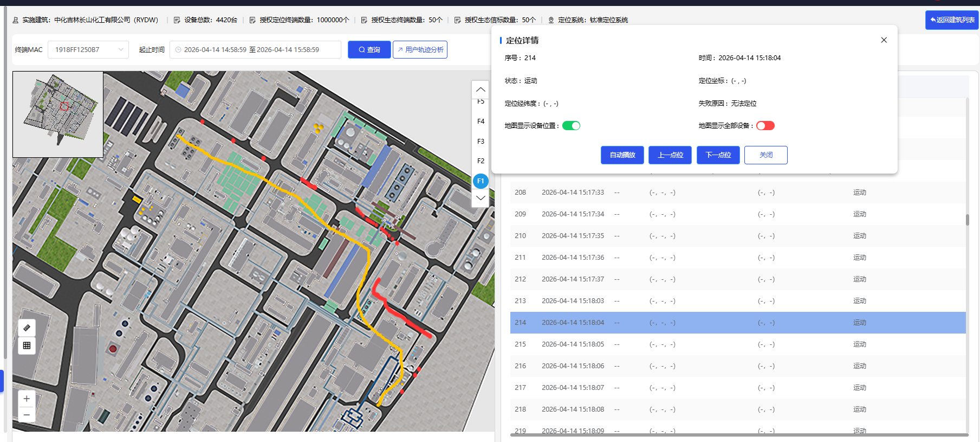Go to 上一点位
Viewport: 980px width, 442px height.
click(670, 155)
